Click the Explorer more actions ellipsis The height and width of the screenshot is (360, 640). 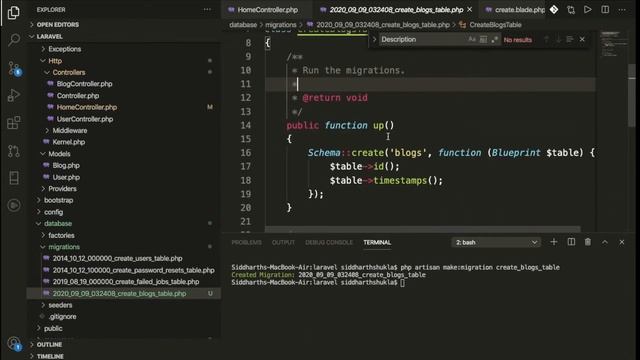tap(207, 9)
